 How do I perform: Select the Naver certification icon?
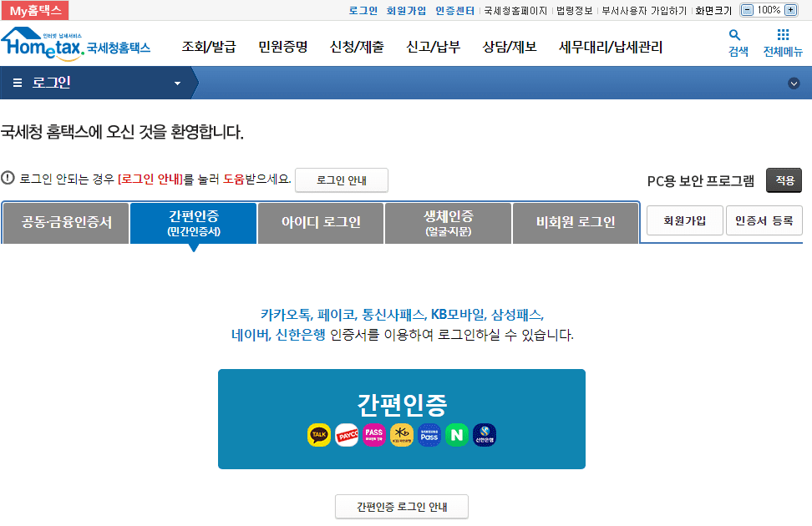pos(457,434)
